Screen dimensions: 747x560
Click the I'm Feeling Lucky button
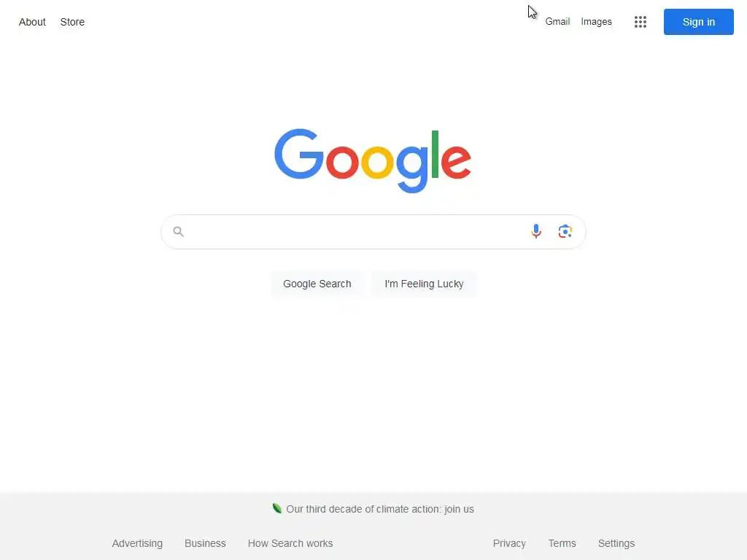(424, 284)
